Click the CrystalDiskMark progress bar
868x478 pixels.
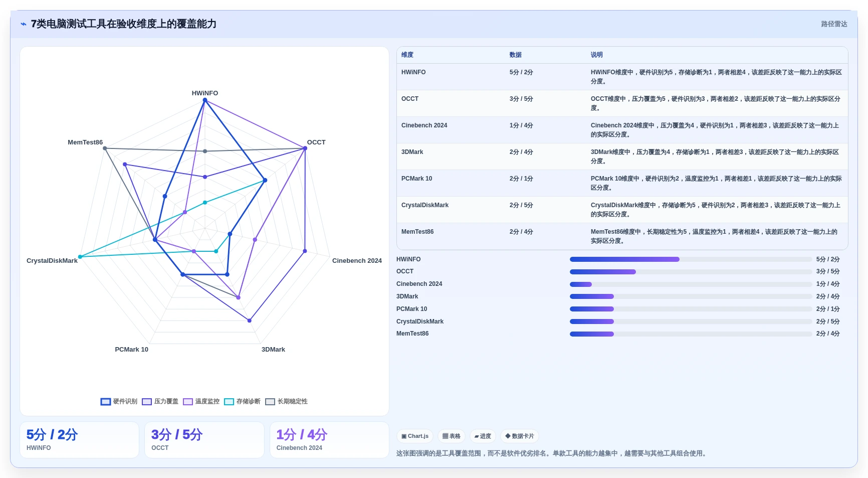[691, 322]
